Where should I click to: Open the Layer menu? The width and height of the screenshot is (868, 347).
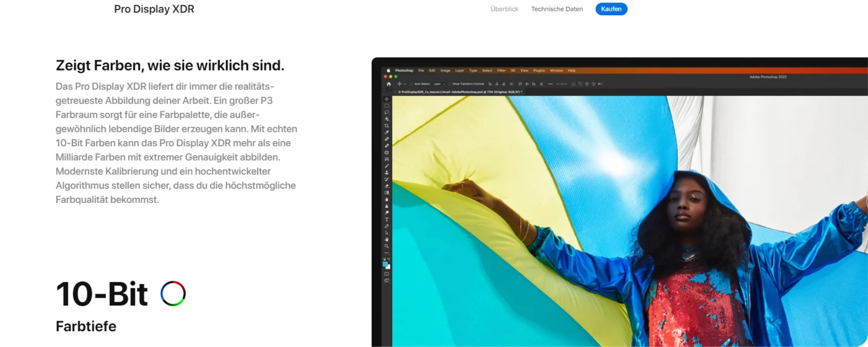pyautogui.click(x=460, y=71)
